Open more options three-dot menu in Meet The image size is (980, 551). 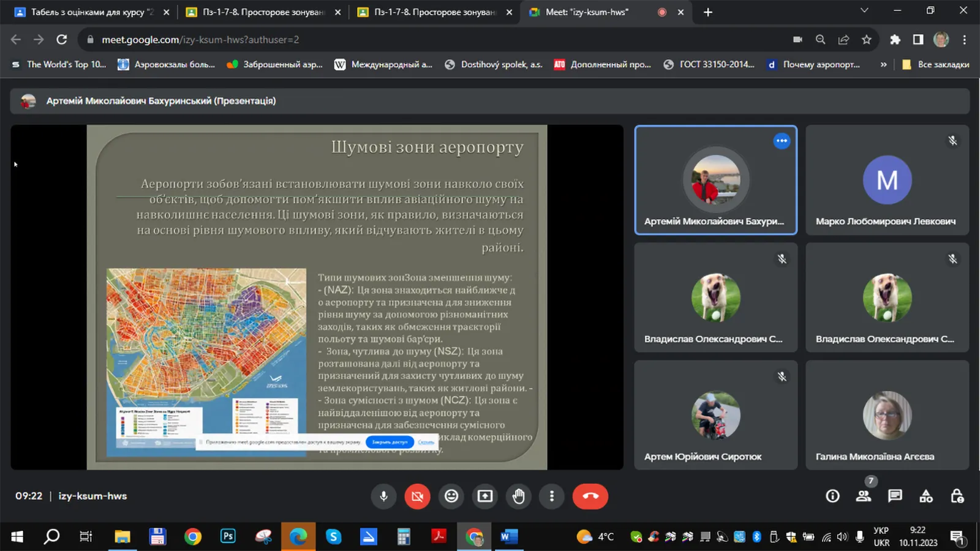point(552,496)
